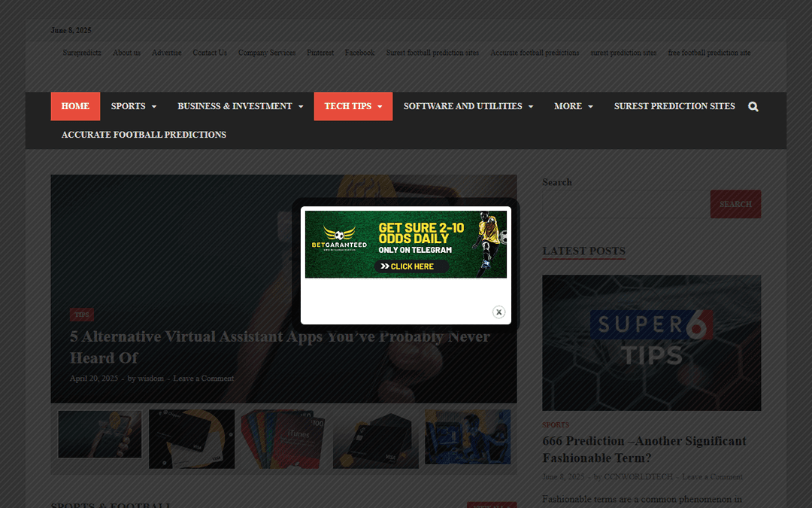Visit the Pinterest link
This screenshot has width=812, height=508.
[320, 53]
